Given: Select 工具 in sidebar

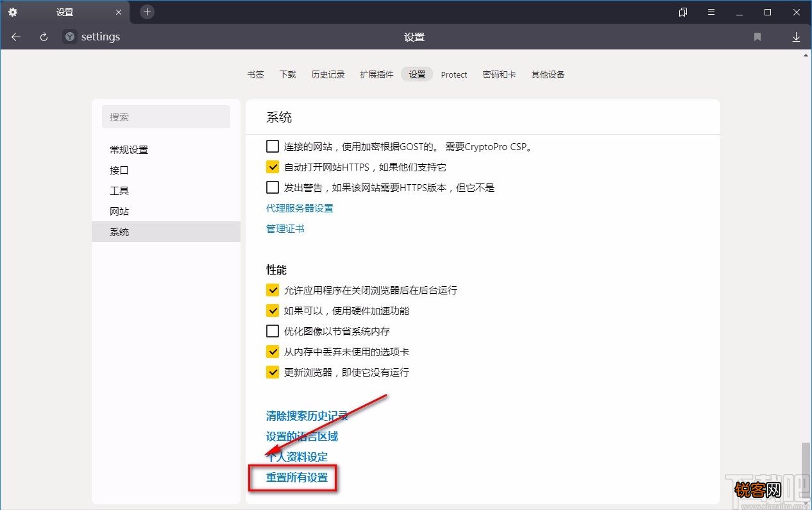Looking at the screenshot, I should pos(166,191).
